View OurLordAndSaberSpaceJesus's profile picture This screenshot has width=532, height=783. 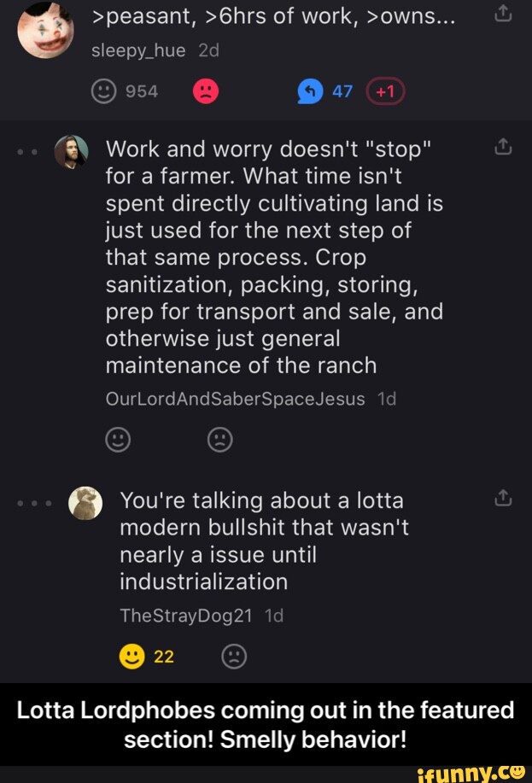[72, 153]
